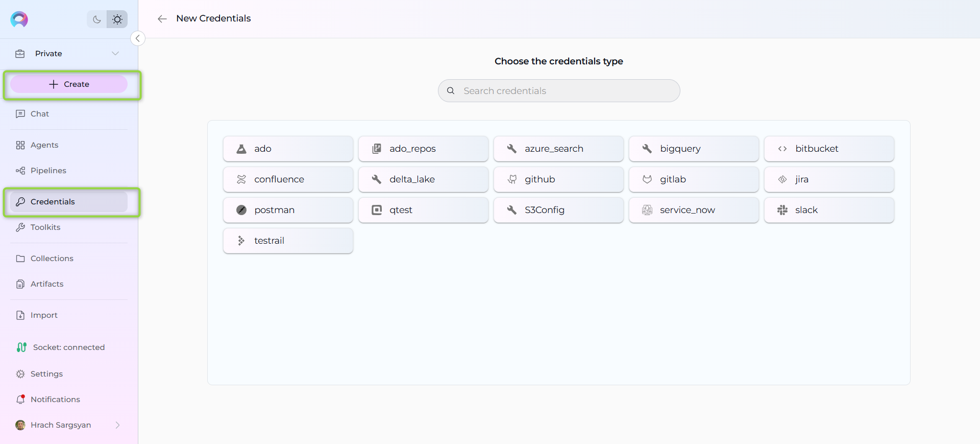Choose the gitlab credential type

[694, 179]
